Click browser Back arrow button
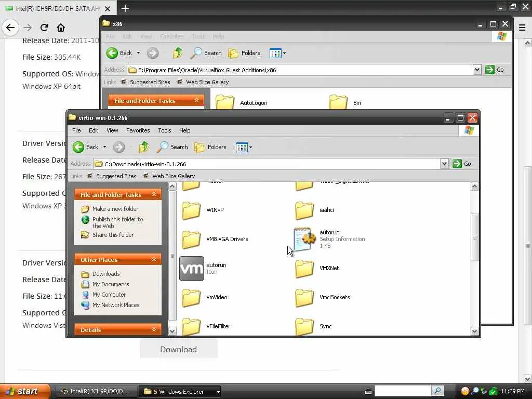Image resolution: width=532 pixels, height=399 pixels. pos(10,28)
